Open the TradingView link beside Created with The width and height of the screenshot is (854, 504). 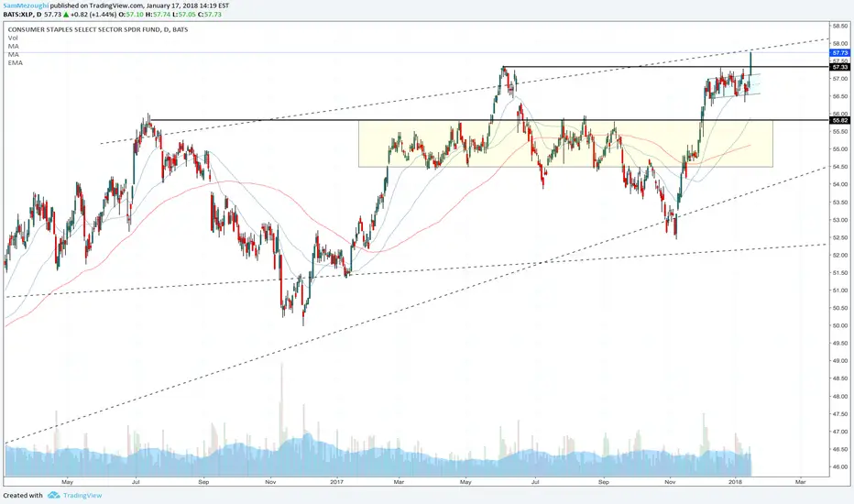click(82, 495)
